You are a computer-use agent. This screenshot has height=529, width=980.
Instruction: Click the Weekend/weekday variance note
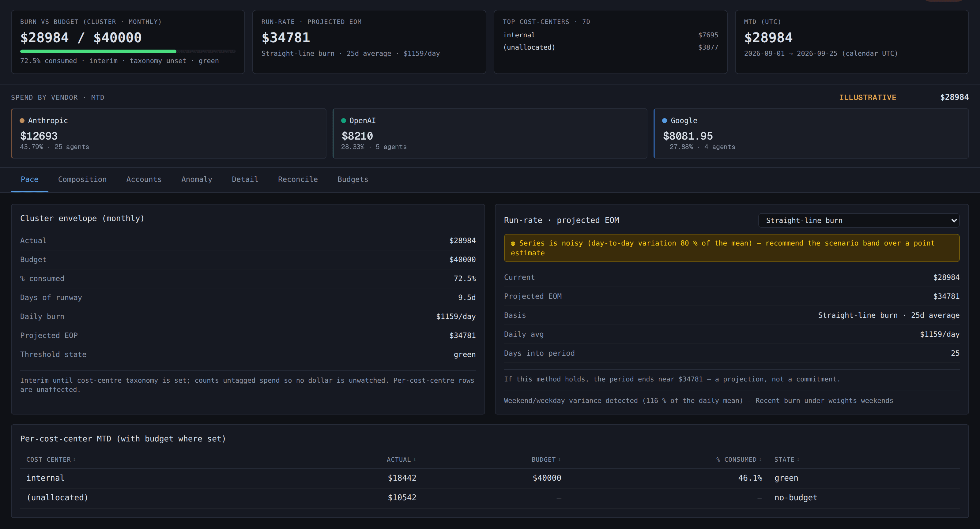point(699,401)
